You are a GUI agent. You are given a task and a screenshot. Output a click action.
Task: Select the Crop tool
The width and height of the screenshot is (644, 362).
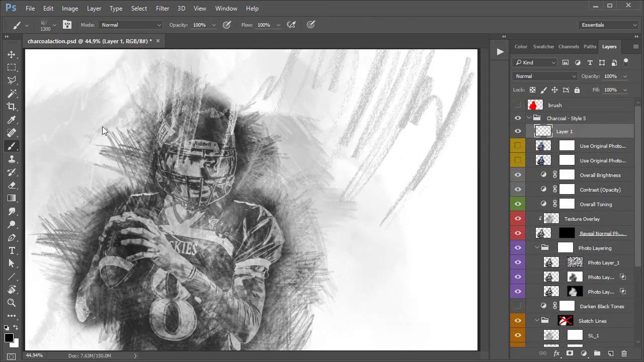coord(12,107)
